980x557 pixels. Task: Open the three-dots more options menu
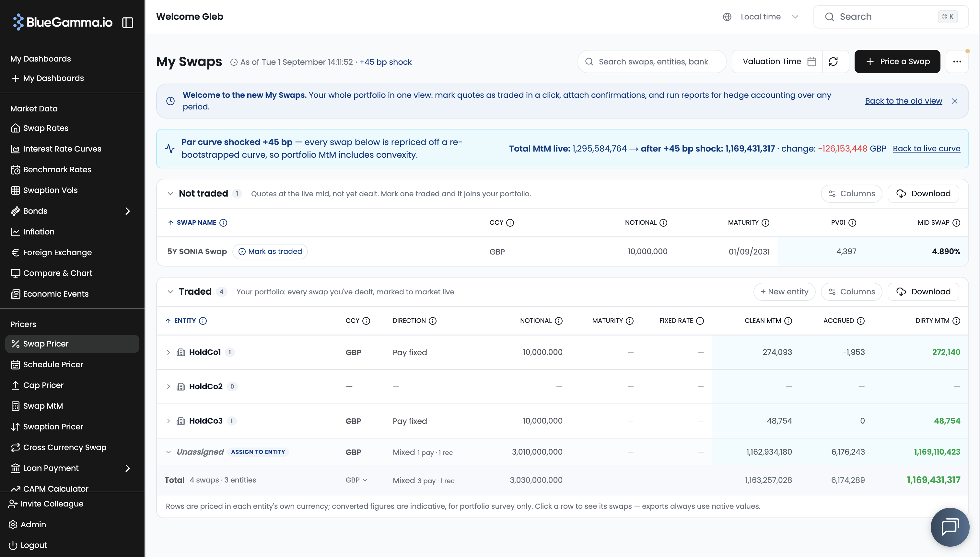(x=957, y=62)
